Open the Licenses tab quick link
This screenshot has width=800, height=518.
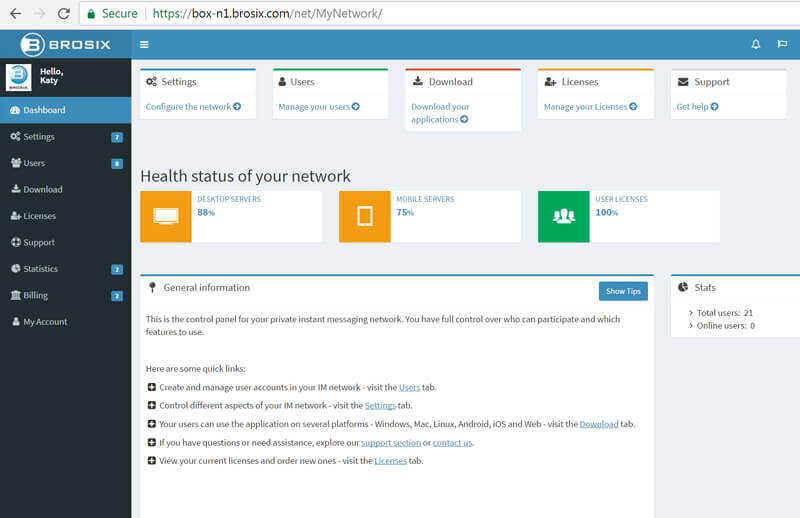390,461
